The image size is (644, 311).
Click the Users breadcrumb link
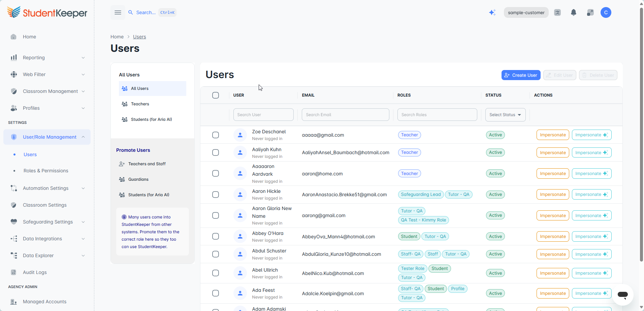pyautogui.click(x=139, y=37)
